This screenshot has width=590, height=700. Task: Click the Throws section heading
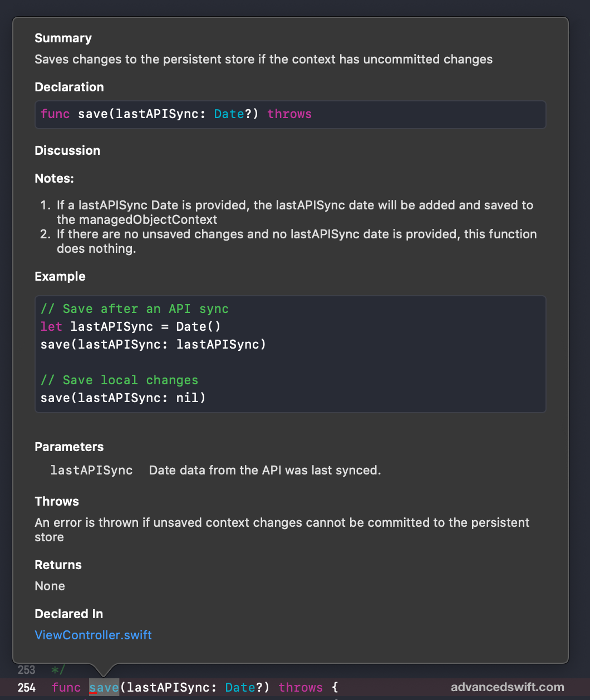[57, 501]
